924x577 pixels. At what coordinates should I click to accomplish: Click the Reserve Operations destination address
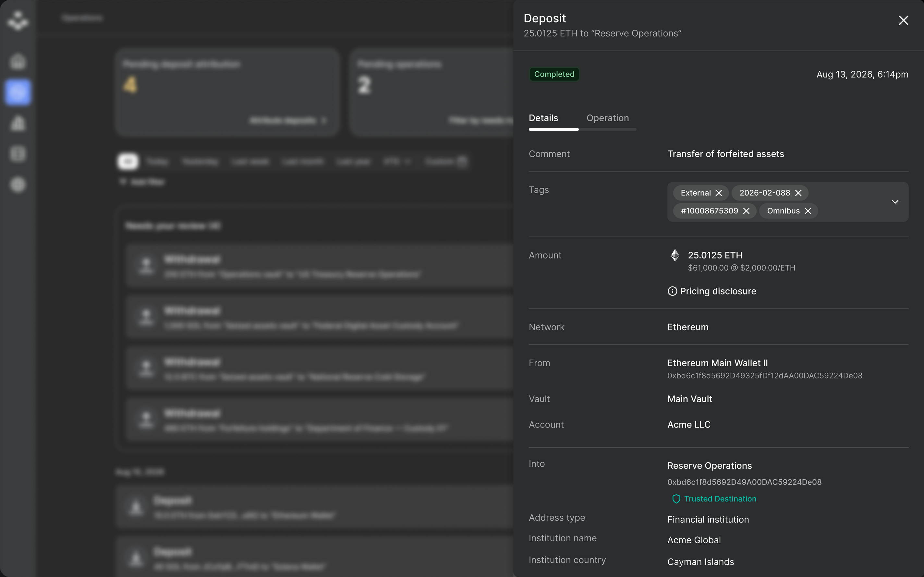[744, 482]
